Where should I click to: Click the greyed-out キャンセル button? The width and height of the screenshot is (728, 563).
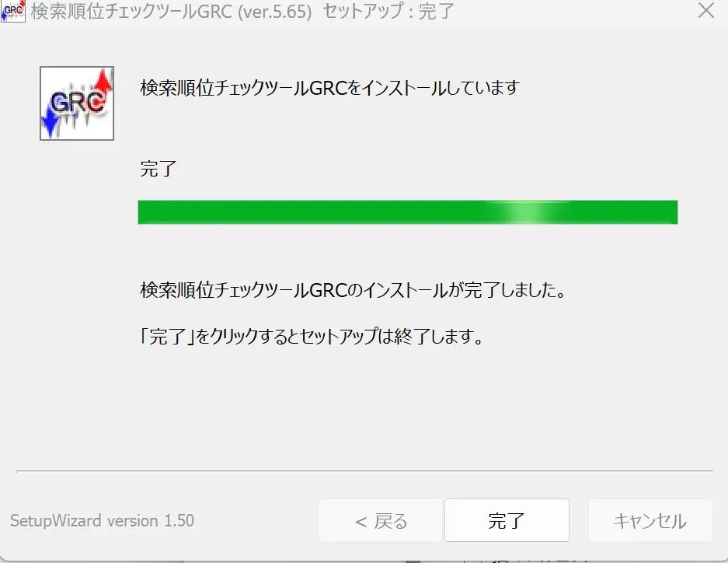coord(650,520)
